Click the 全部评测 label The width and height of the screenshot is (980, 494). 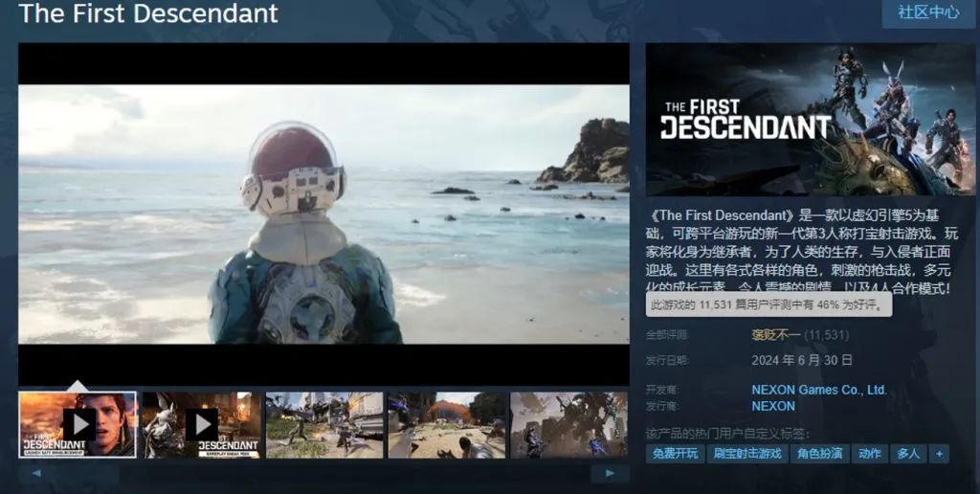[666, 335]
